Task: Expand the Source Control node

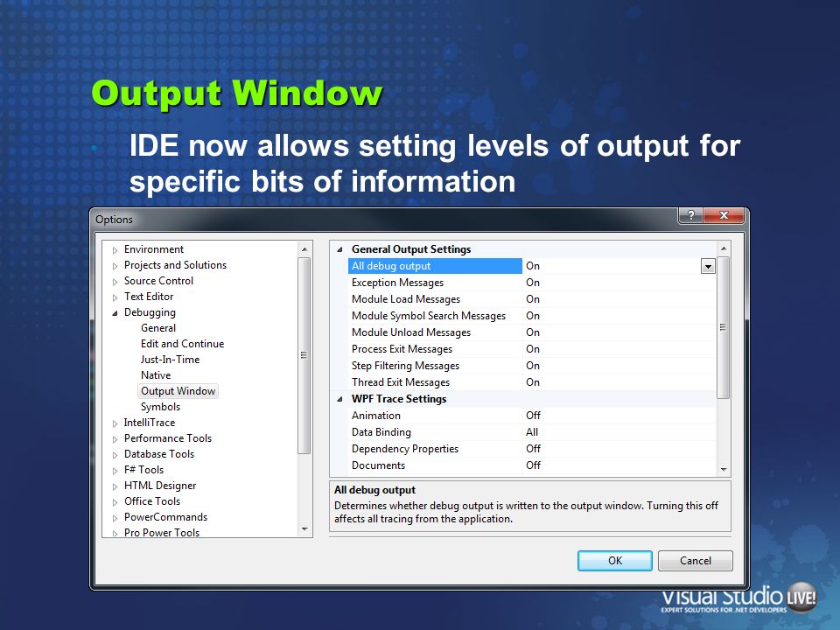Action: pos(115,282)
